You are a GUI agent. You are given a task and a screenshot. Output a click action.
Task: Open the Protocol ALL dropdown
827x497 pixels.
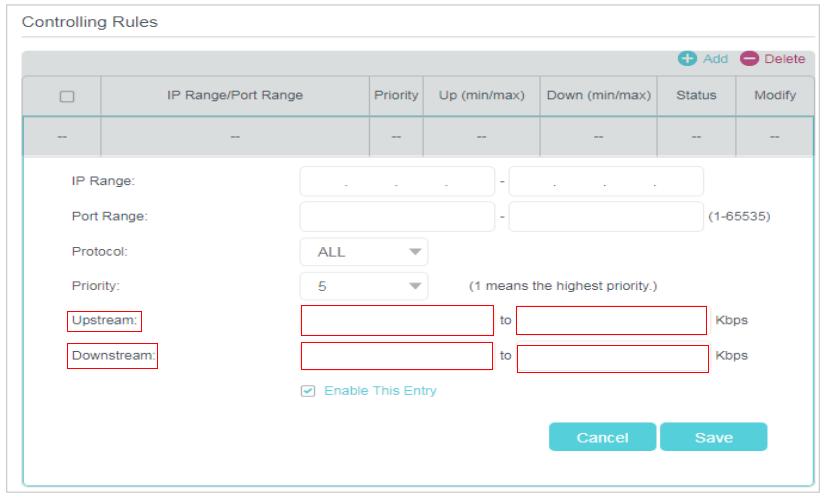click(x=364, y=252)
